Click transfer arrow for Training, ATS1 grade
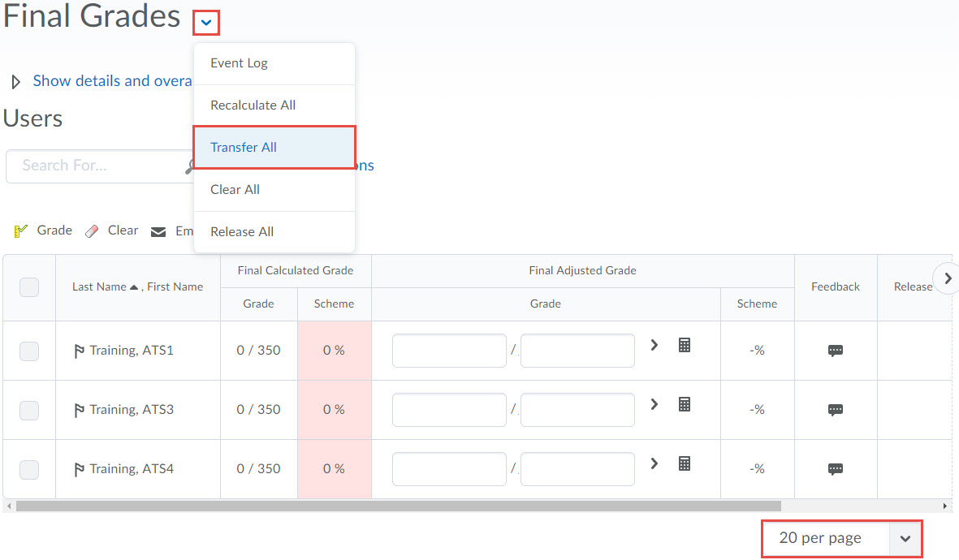The image size is (959, 560). [x=654, y=346]
